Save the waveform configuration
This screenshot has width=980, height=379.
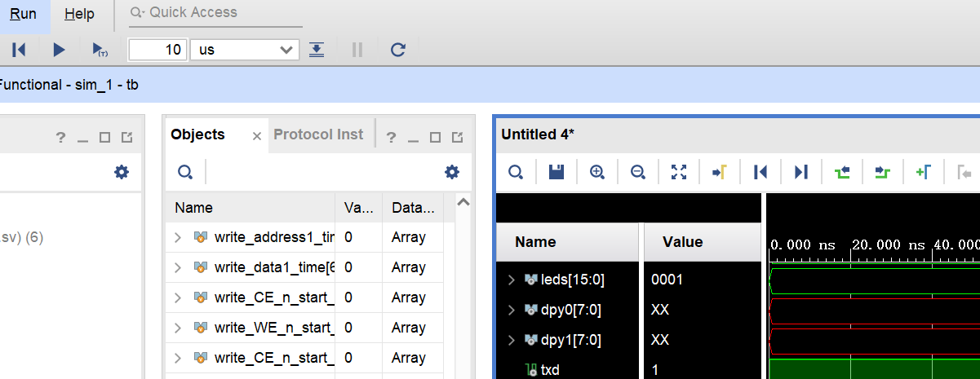pos(557,172)
